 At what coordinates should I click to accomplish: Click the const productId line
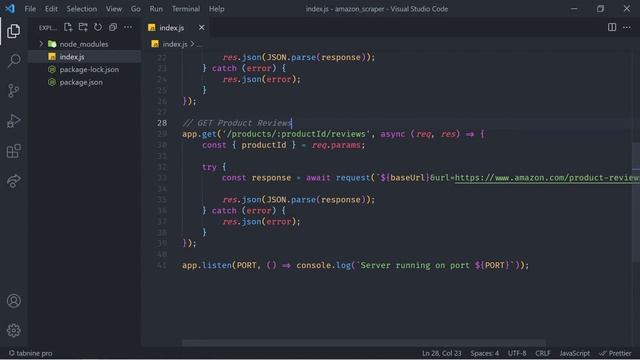click(283, 145)
